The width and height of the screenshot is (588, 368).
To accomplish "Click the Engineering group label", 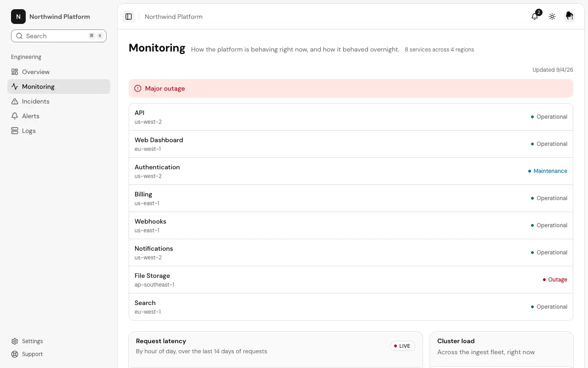I will pyautogui.click(x=26, y=57).
